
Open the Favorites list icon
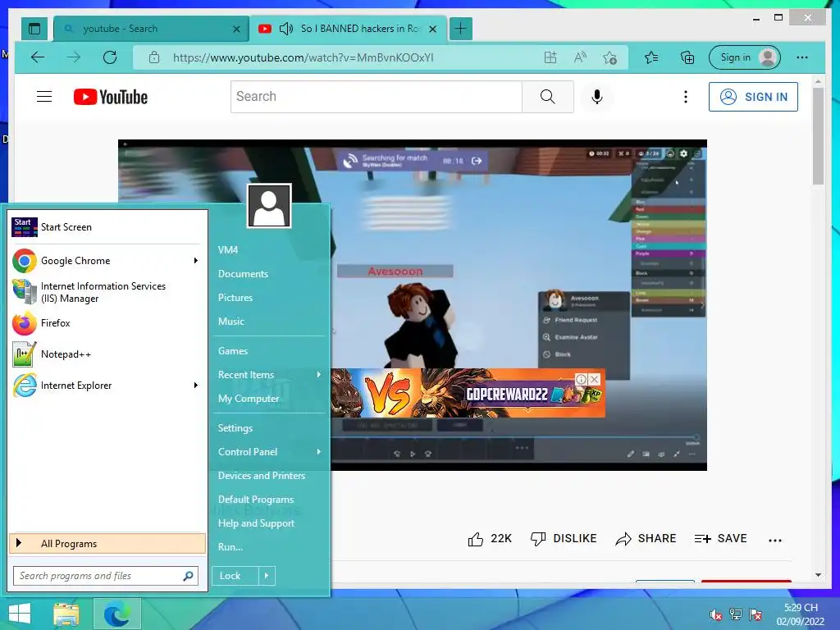651,57
